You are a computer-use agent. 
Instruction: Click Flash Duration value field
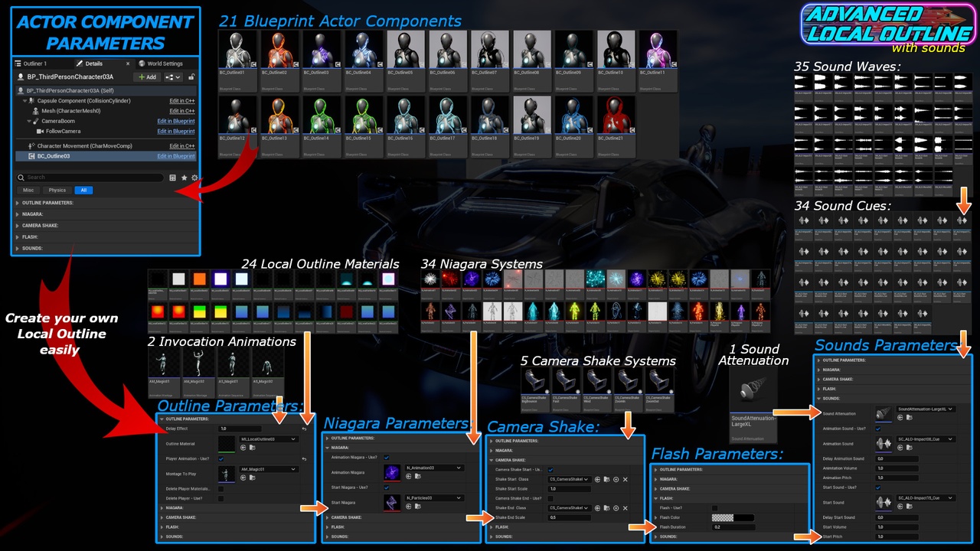733,527
